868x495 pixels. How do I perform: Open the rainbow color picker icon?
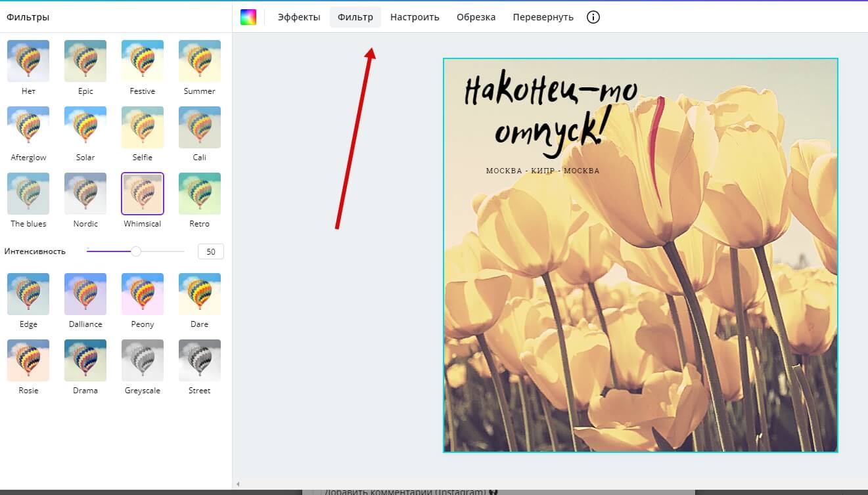click(x=248, y=17)
